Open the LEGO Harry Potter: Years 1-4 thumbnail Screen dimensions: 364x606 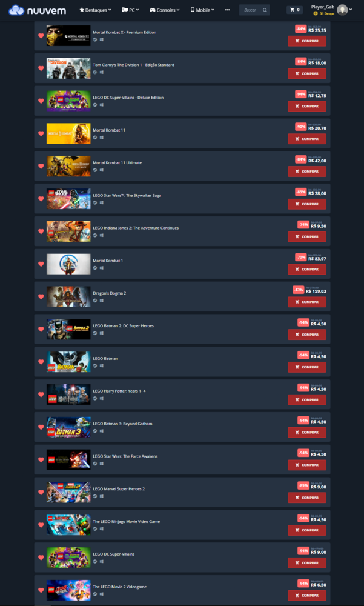68,395
